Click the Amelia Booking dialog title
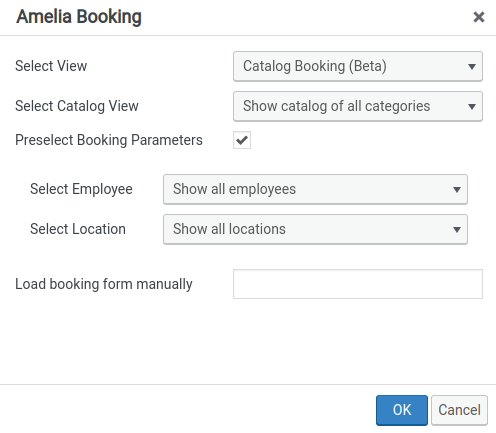496x433 pixels. 79,17
